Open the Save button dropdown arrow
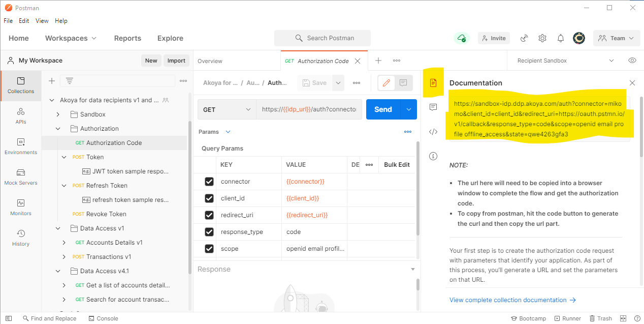 (338, 83)
